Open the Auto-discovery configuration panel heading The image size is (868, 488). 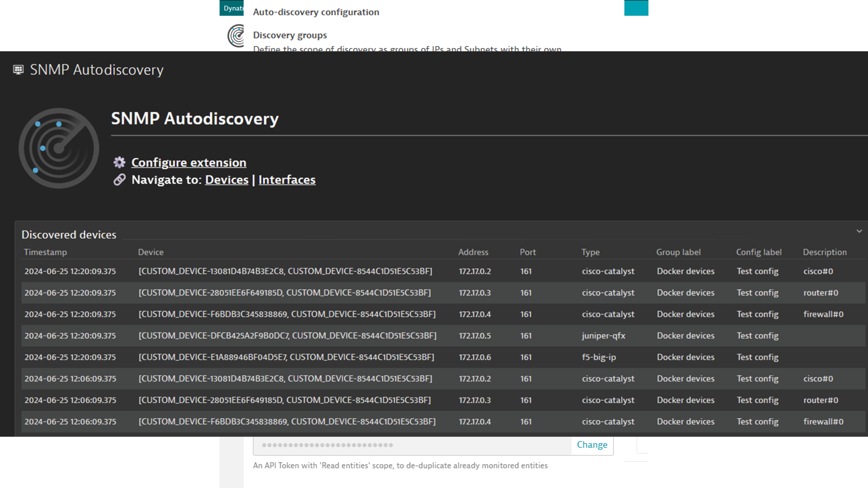pos(316,12)
